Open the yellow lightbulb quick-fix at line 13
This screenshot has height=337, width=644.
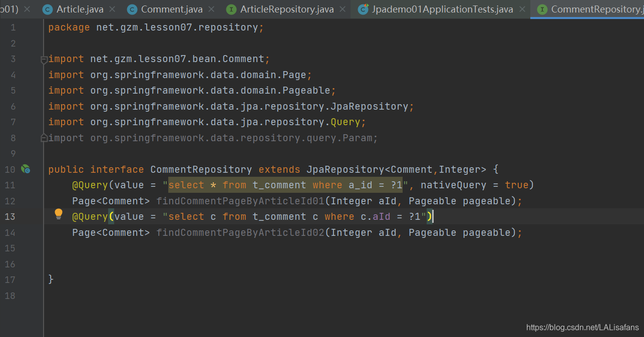click(59, 214)
